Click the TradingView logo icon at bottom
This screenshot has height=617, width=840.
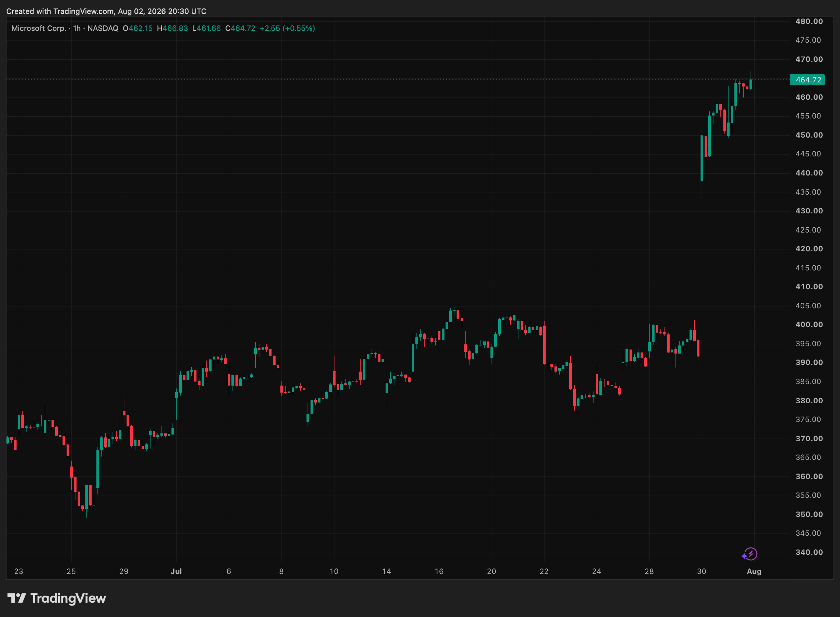pos(17,598)
